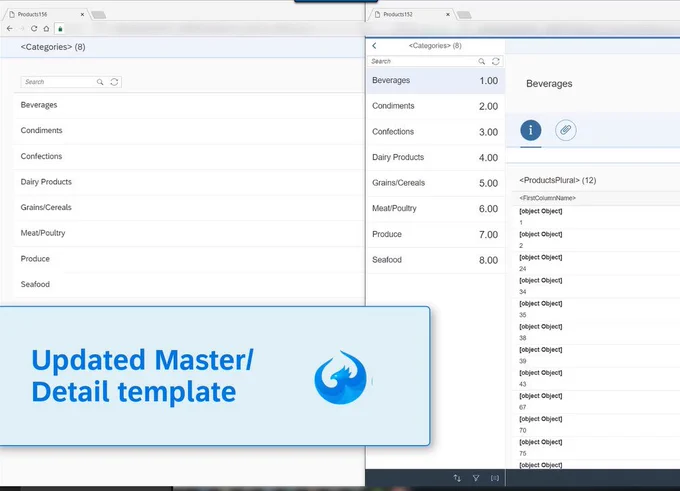Image resolution: width=680 pixels, height=491 pixels.
Task: Open a new tab next to Products152
Action: pyautogui.click(x=464, y=15)
